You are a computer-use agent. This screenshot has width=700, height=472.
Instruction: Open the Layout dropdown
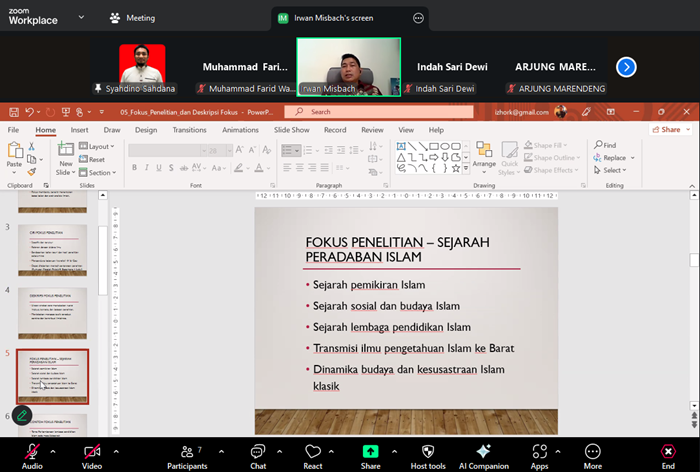[97, 146]
